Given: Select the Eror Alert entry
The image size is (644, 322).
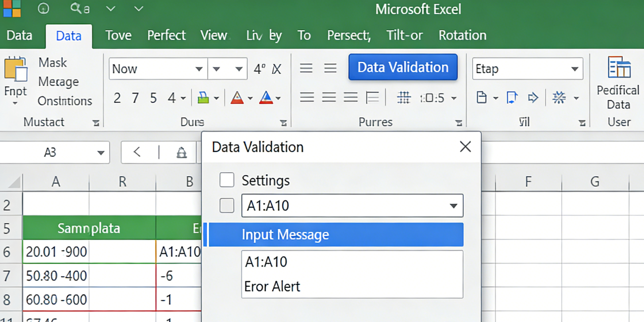Looking at the screenshot, I should coord(272,286).
